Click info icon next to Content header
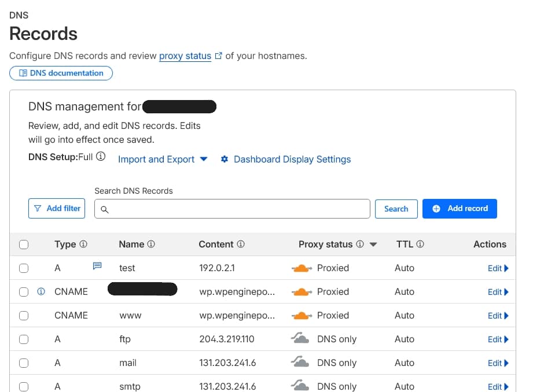The height and width of the screenshot is (392, 533). point(241,245)
